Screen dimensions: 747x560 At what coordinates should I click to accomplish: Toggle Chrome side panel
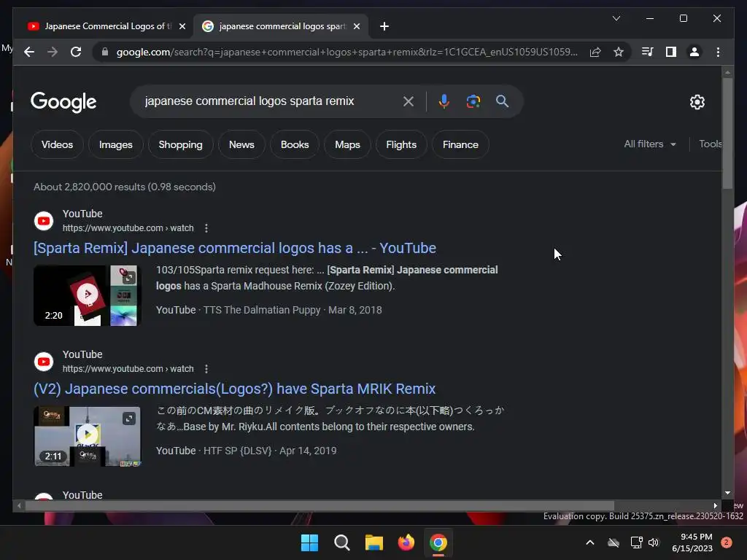(671, 52)
